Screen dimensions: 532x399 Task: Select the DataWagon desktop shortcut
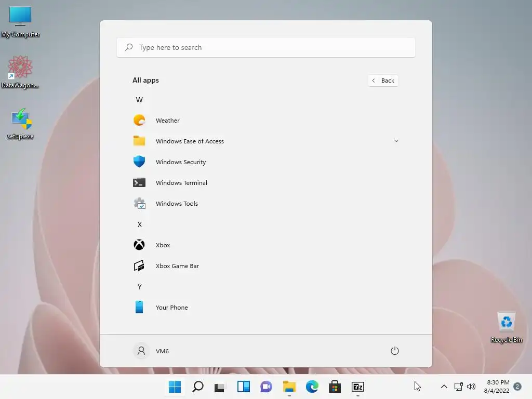coord(20,72)
